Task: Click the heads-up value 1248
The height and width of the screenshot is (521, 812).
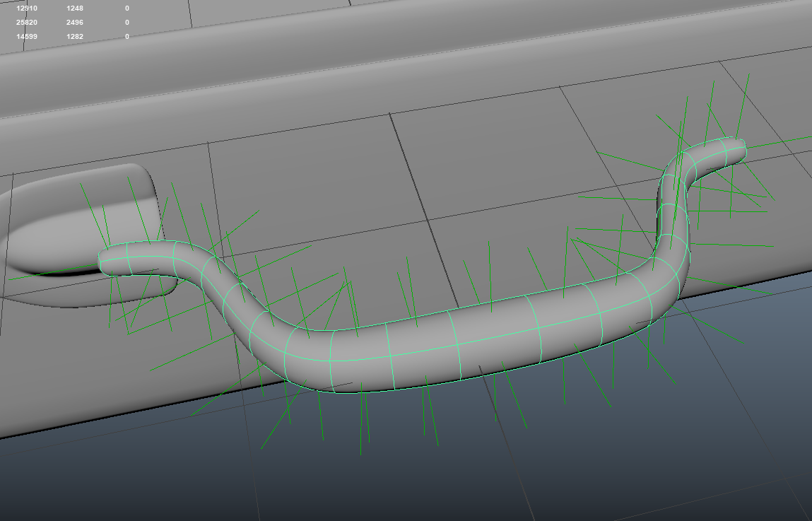Action: (x=75, y=8)
